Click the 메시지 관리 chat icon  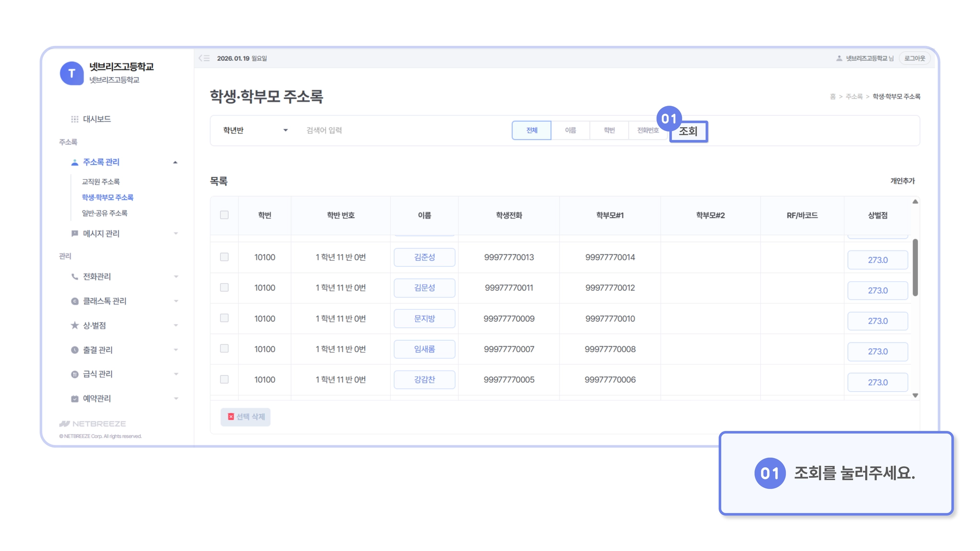click(75, 233)
